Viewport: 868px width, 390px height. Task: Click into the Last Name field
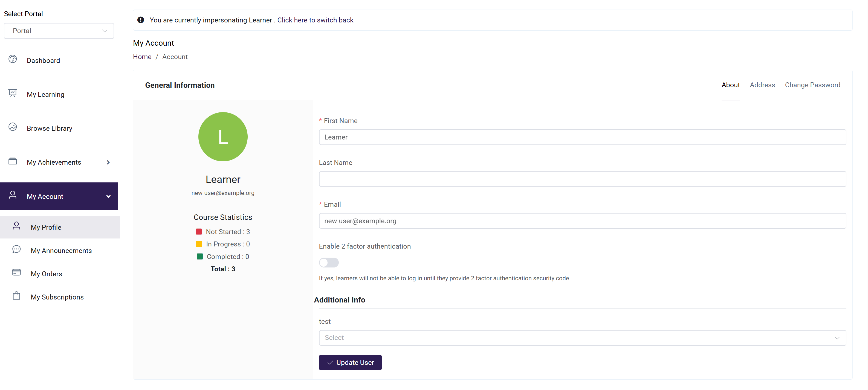click(582, 179)
